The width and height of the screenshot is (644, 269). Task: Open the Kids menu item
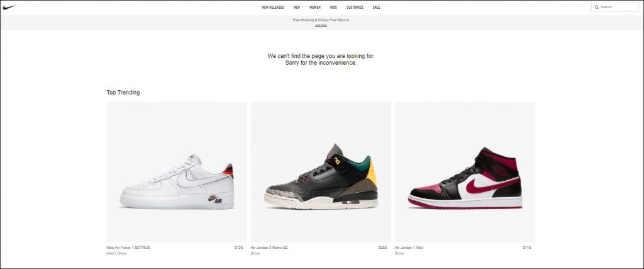click(x=333, y=7)
